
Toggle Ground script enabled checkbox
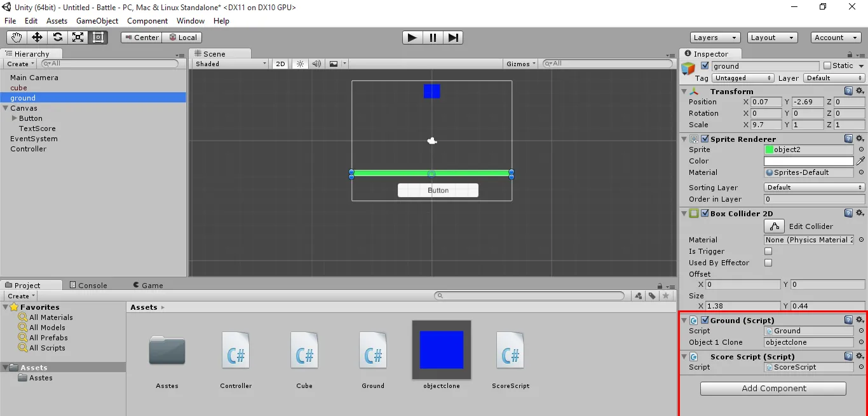(x=705, y=320)
